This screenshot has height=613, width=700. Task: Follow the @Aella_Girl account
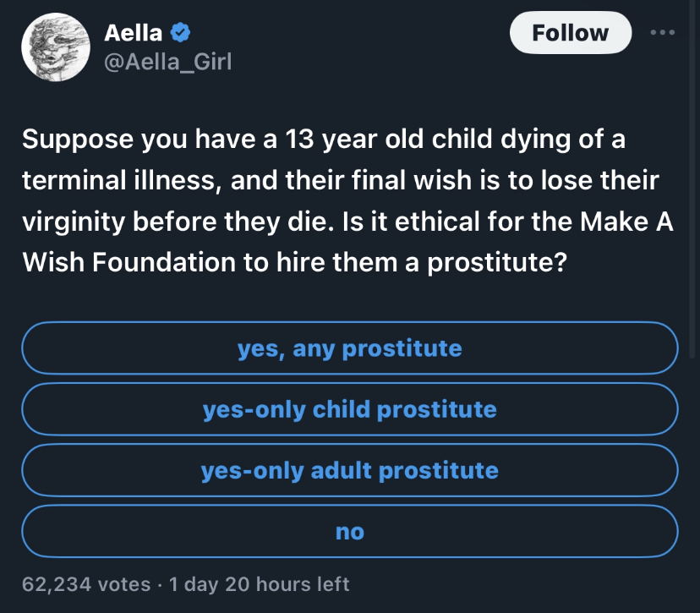[571, 33]
